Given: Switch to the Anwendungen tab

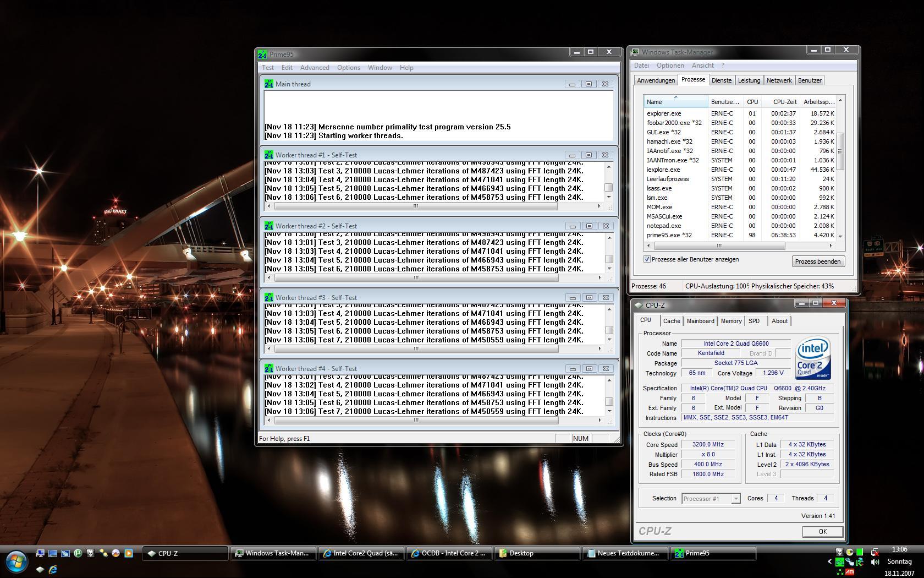Looking at the screenshot, I should click(x=656, y=80).
